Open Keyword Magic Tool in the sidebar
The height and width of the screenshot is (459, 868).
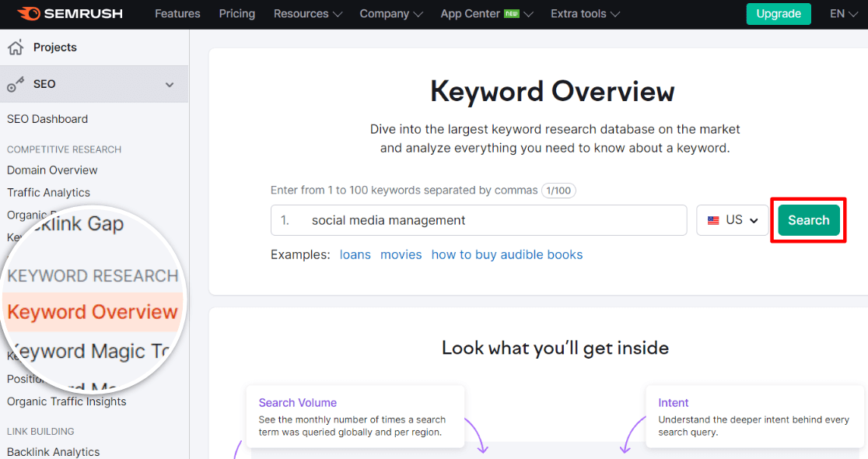click(90, 351)
